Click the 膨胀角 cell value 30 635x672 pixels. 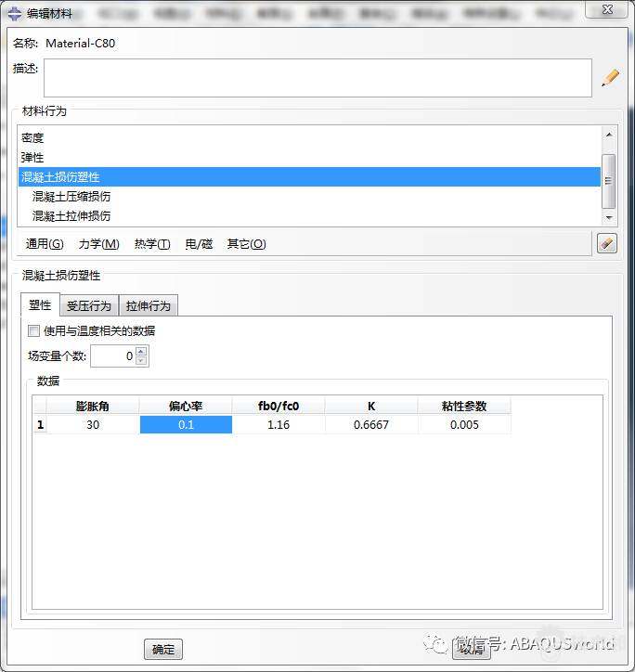93,425
